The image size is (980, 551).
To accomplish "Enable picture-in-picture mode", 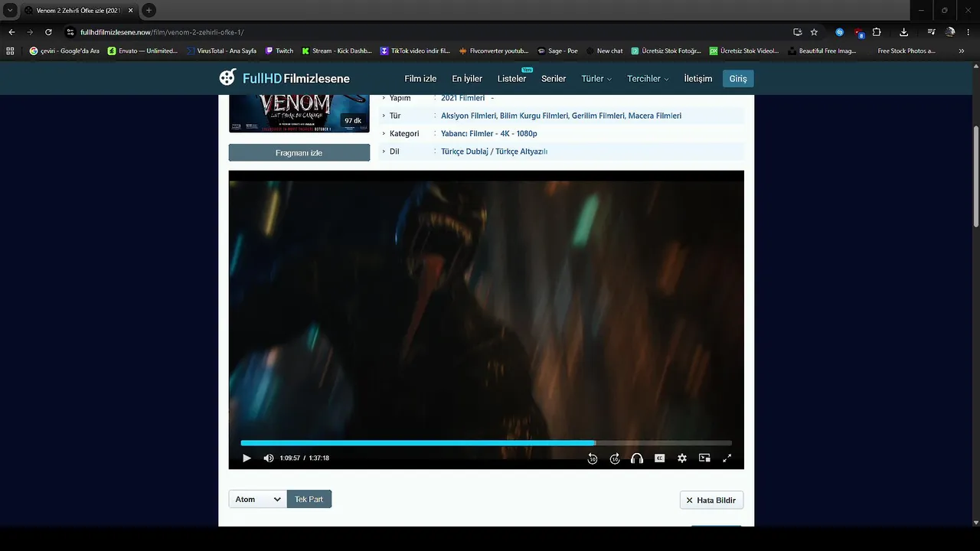I will point(704,458).
